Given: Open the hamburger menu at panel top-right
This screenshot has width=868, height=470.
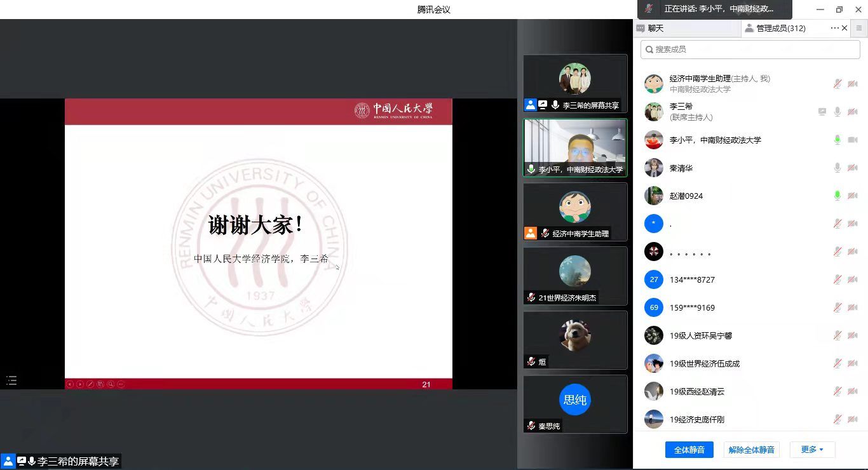Looking at the screenshot, I should (x=859, y=28).
